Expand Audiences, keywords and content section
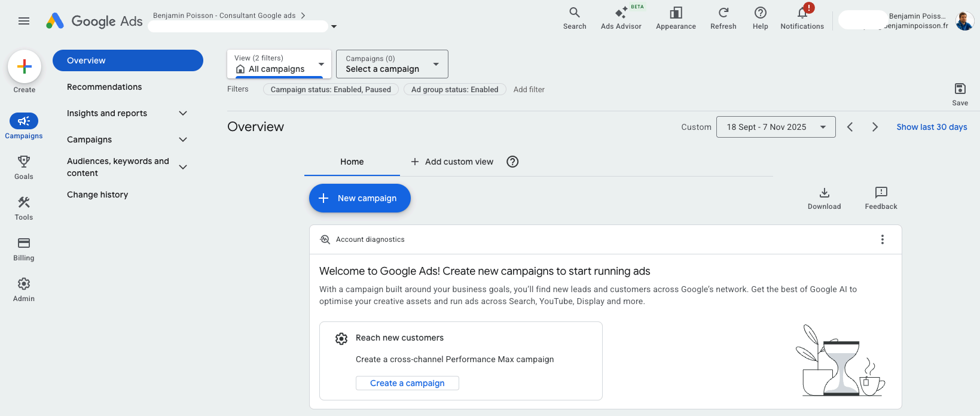980x416 pixels. (x=183, y=167)
